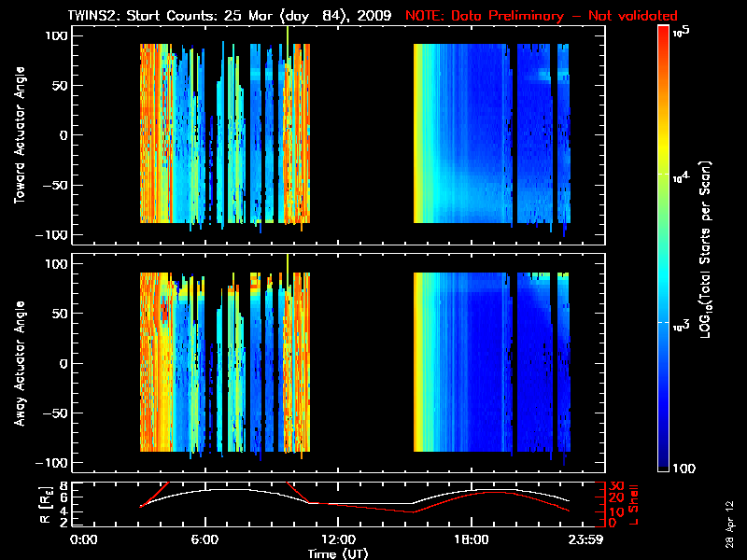The height and width of the screenshot is (560, 747).
Task: Click the 10^5 label atop the color bar
Action: click(x=680, y=31)
